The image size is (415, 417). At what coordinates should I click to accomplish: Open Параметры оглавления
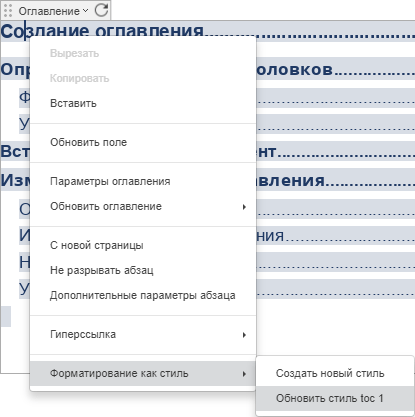[x=143, y=181]
